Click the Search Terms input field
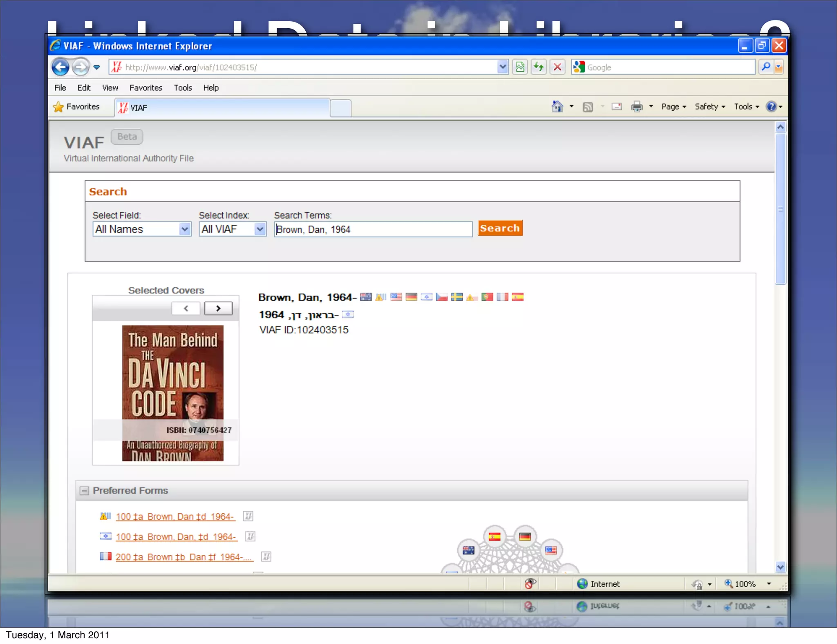837x644 pixels. point(373,229)
